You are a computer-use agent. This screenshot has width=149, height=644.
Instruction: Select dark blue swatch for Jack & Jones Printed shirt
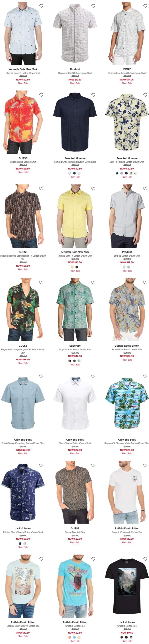coord(20,543)
